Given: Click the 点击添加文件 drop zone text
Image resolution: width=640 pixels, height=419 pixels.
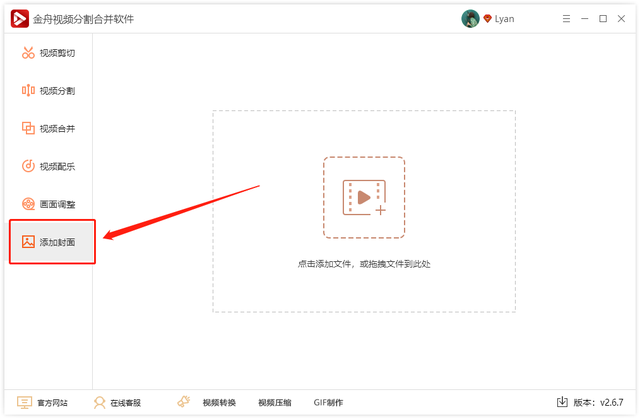Looking at the screenshot, I should pos(364,264).
